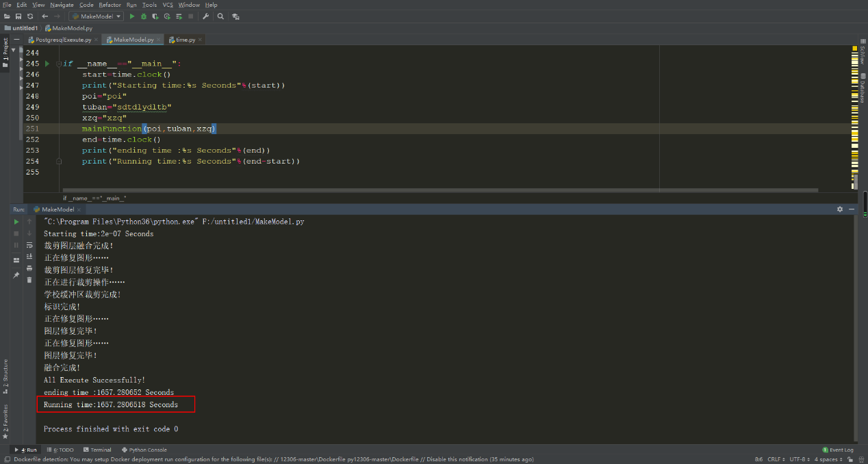This screenshot has width=868, height=464.
Task: Click the Save All floppy disk icon
Action: [18, 16]
